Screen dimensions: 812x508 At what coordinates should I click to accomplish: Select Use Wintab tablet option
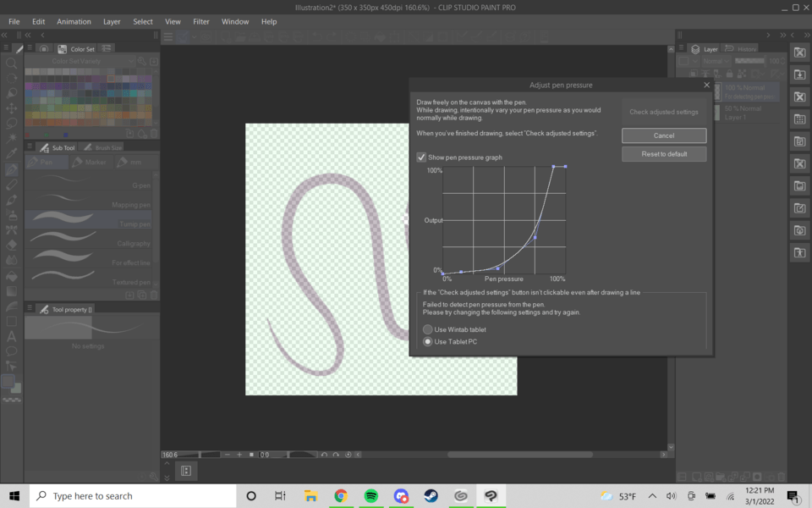pyautogui.click(x=428, y=329)
